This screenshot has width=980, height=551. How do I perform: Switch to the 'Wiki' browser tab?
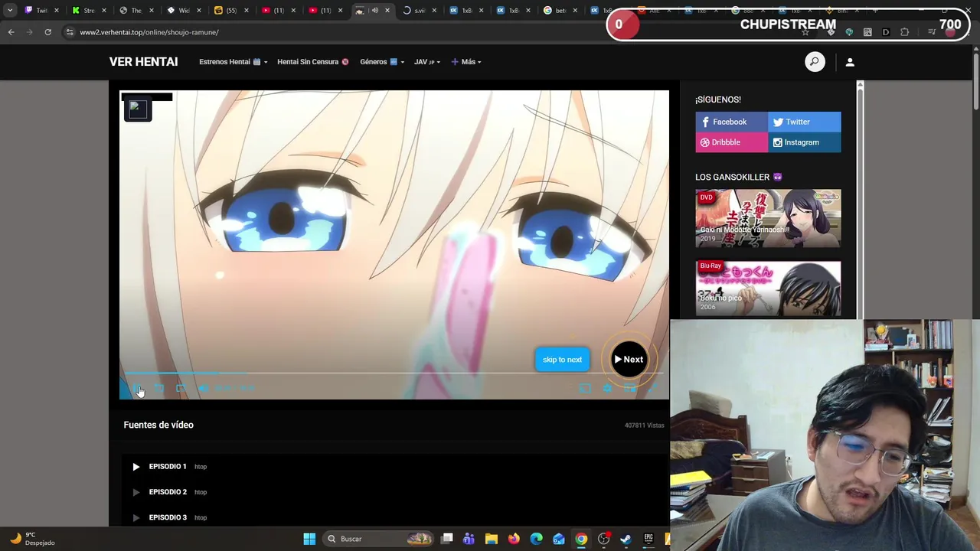(184, 11)
